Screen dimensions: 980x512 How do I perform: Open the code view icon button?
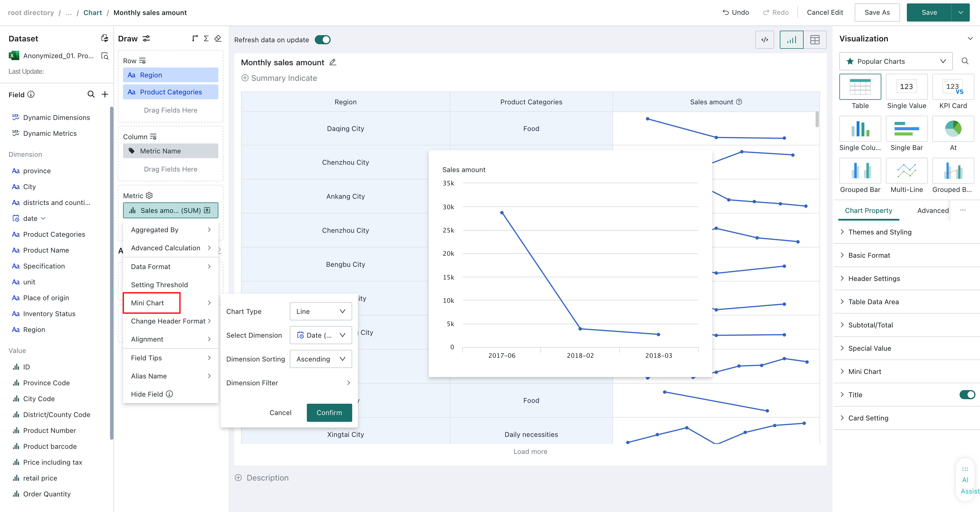765,40
